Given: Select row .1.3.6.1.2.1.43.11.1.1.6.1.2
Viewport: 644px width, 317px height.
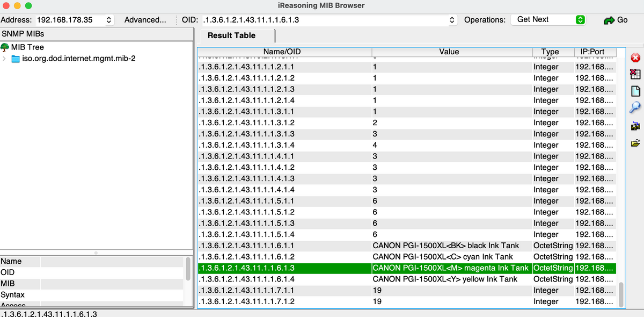Looking at the screenshot, I should (407, 257).
